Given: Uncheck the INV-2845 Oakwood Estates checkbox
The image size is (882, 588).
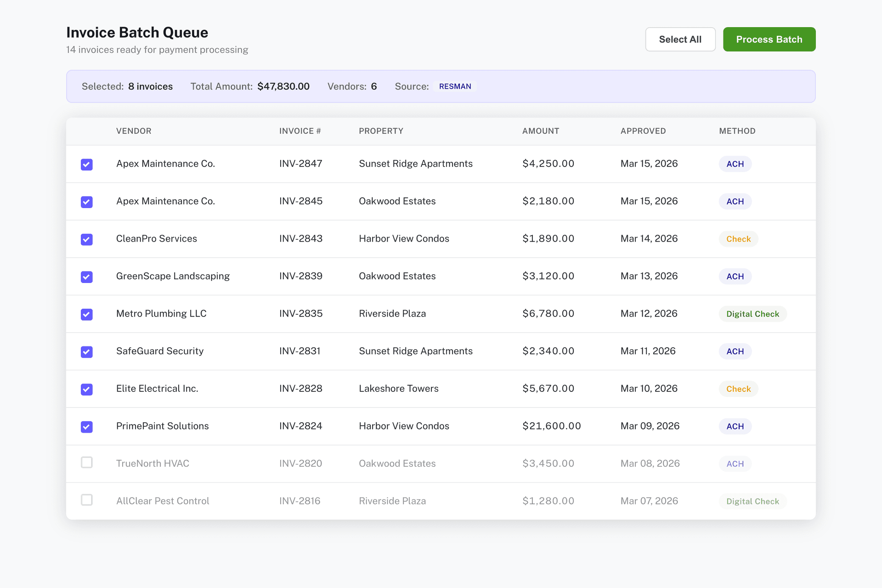Looking at the screenshot, I should (87, 202).
